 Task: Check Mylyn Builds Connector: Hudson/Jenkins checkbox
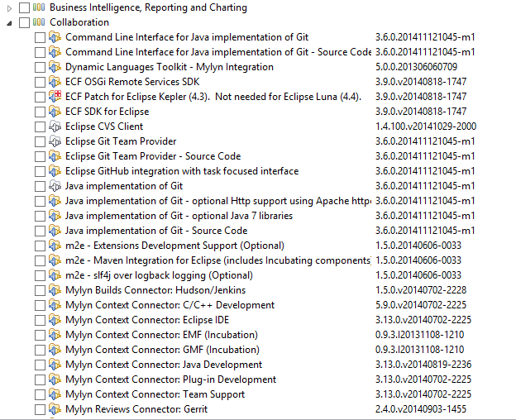point(41,290)
